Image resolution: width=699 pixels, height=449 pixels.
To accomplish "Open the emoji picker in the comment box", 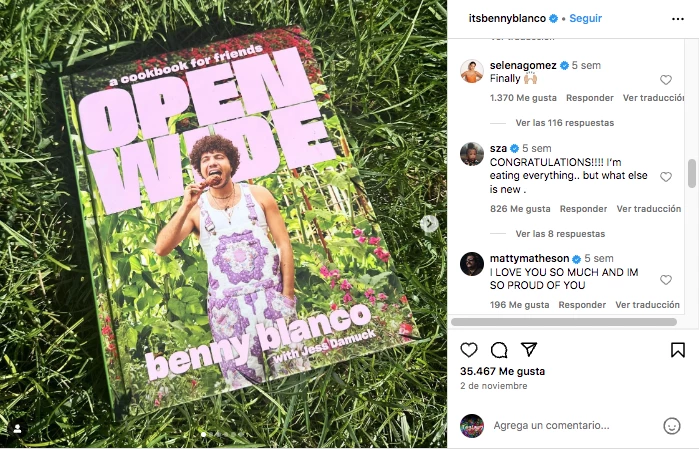I will pos(672,425).
